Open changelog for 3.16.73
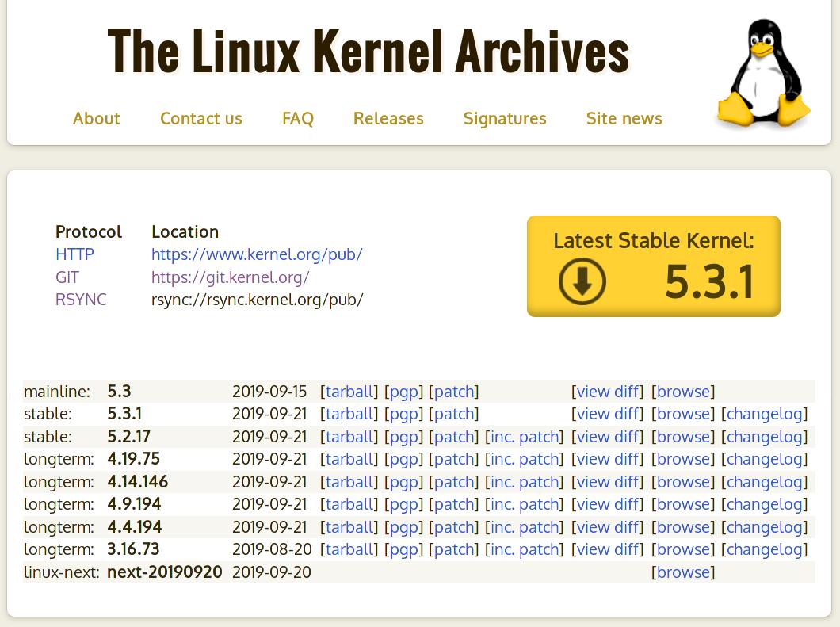The image size is (840, 627). coord(765,549)
